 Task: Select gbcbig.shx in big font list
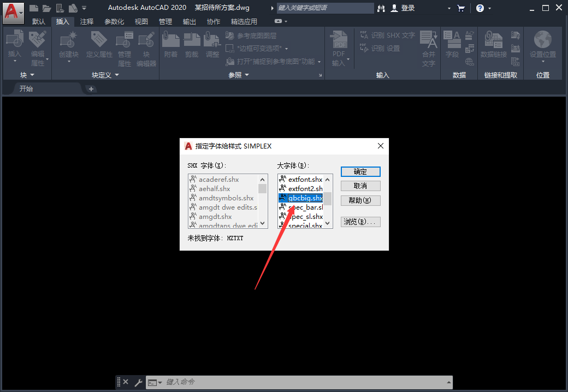(x=301, y=198)
